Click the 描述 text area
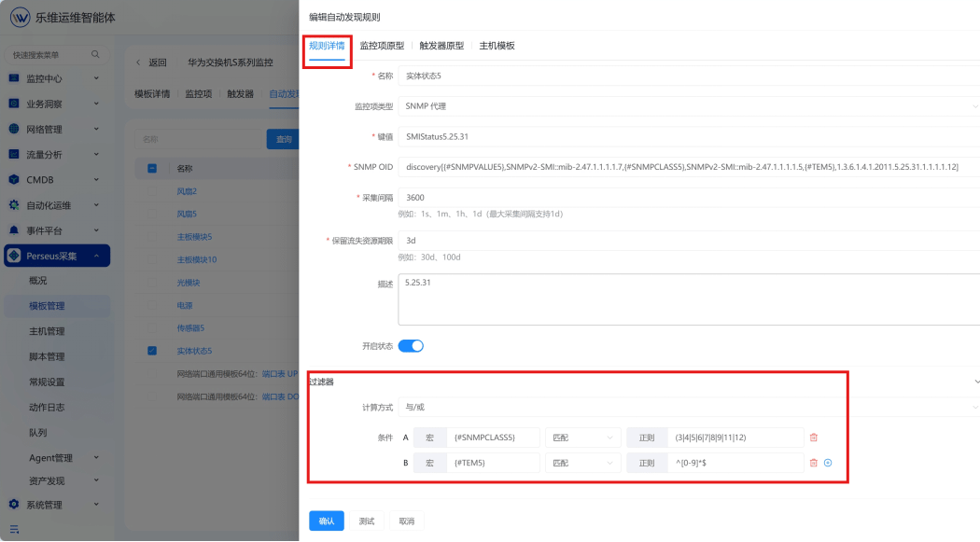 pos(689,299)
